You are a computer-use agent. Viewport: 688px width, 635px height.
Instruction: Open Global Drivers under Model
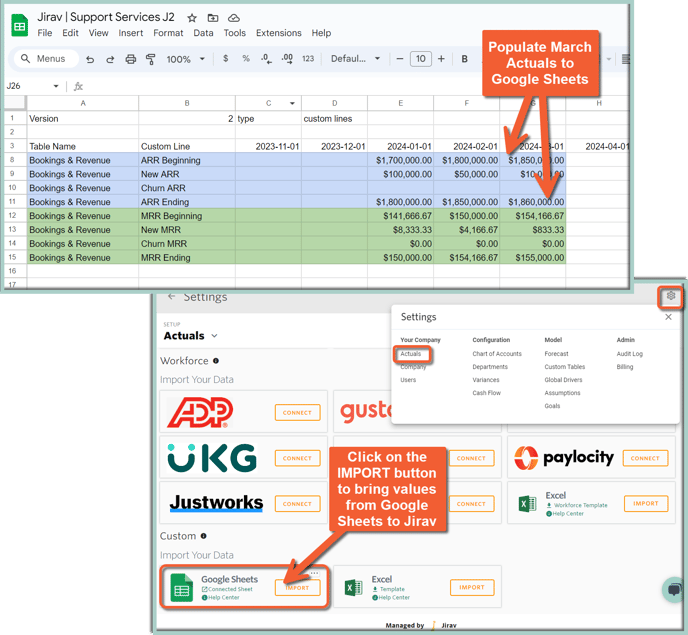click(563, 380)
